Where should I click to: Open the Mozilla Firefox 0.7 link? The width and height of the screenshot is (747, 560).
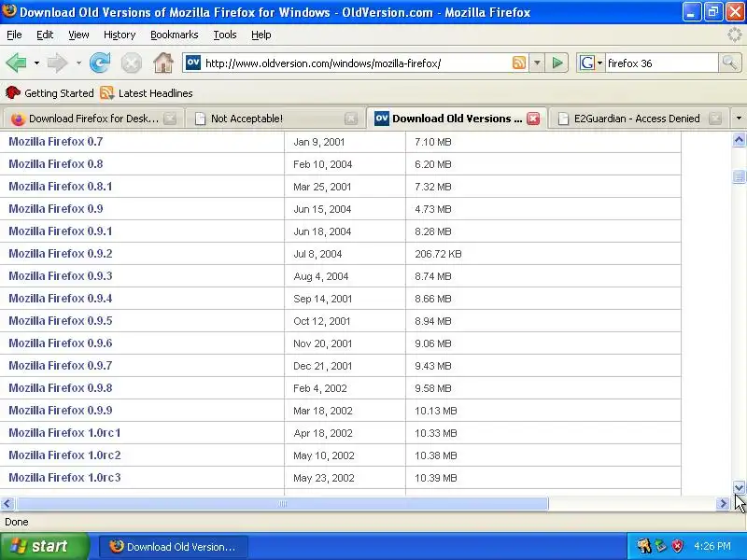(x=56, y=142)
